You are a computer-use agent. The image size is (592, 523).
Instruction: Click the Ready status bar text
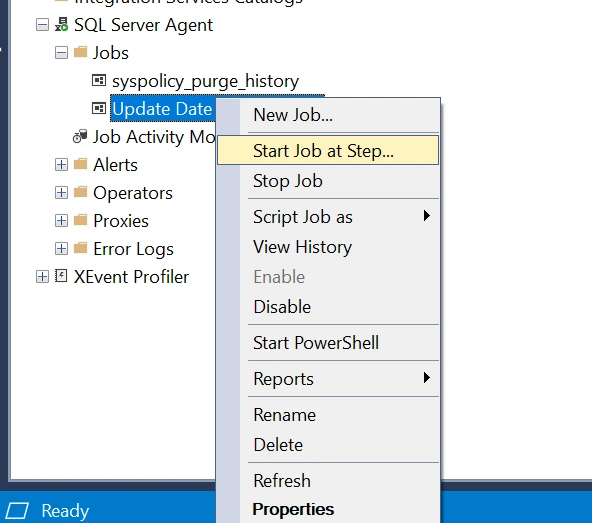(65, 511)
